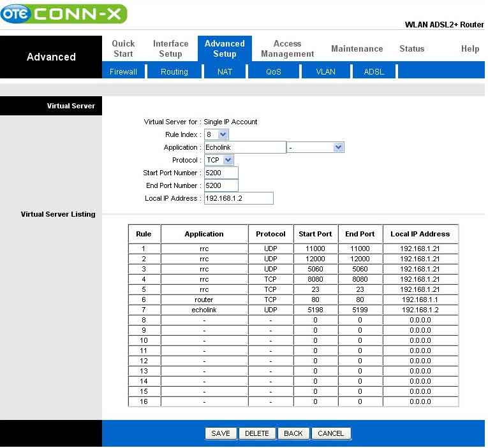
Task: Open the Help tab
Action: coord(470,49)
